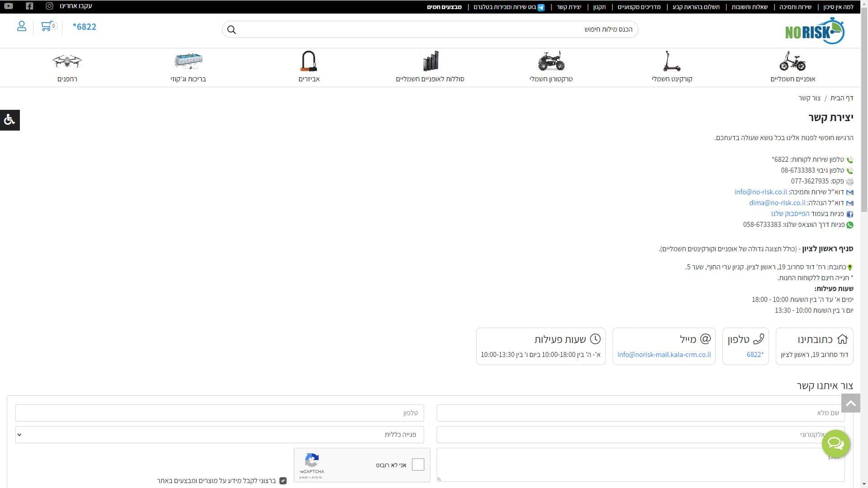Screen dimensions: 868x488
Task: Check the reCAPTCHA 'אני לא רובוט' box
Action: [418, 465]
